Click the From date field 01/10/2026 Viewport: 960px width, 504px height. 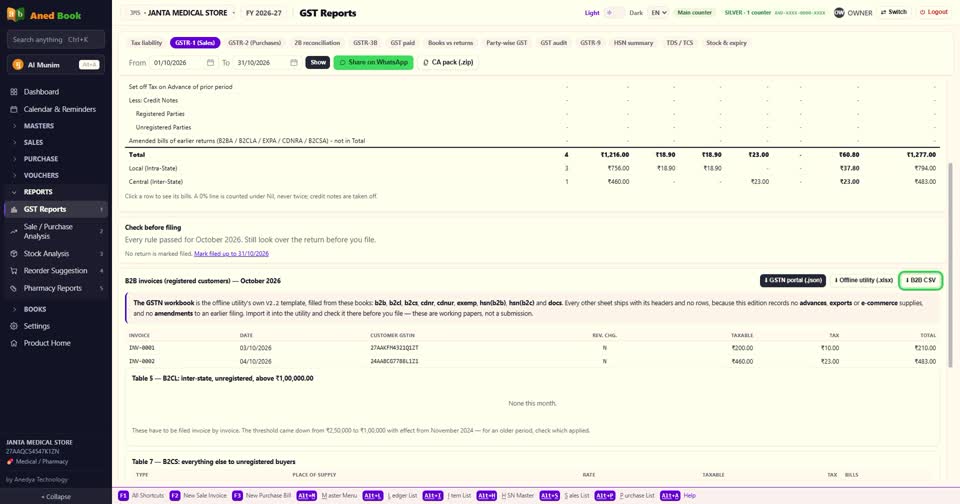coord(183,62)
